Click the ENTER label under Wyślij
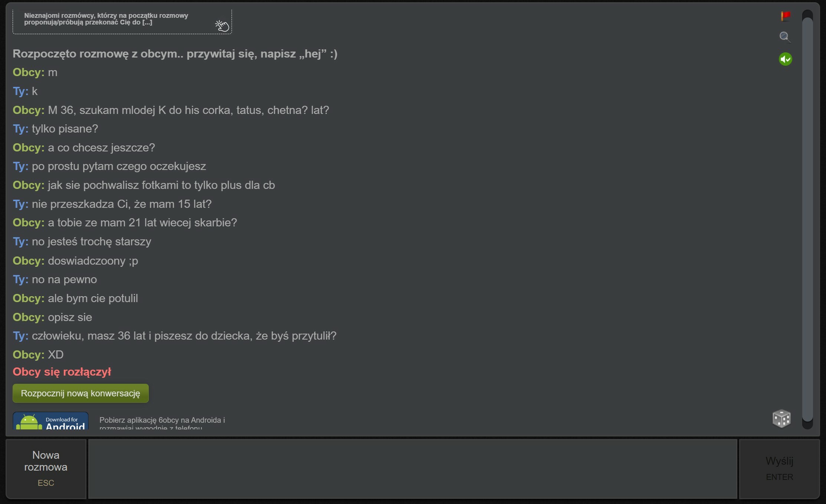Screen dimensions: 826x504 [x=779, y=477]
